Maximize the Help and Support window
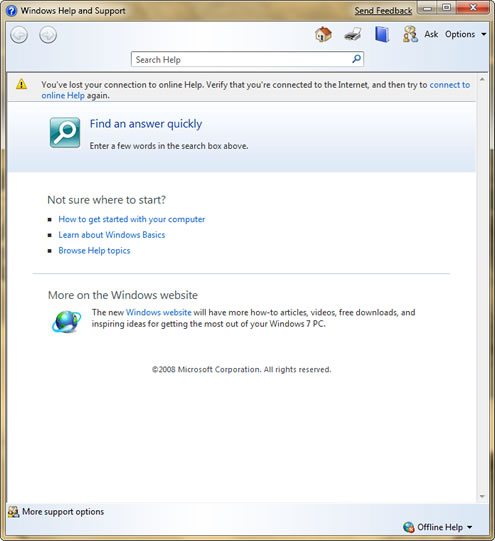 click(x=446, y=8)
